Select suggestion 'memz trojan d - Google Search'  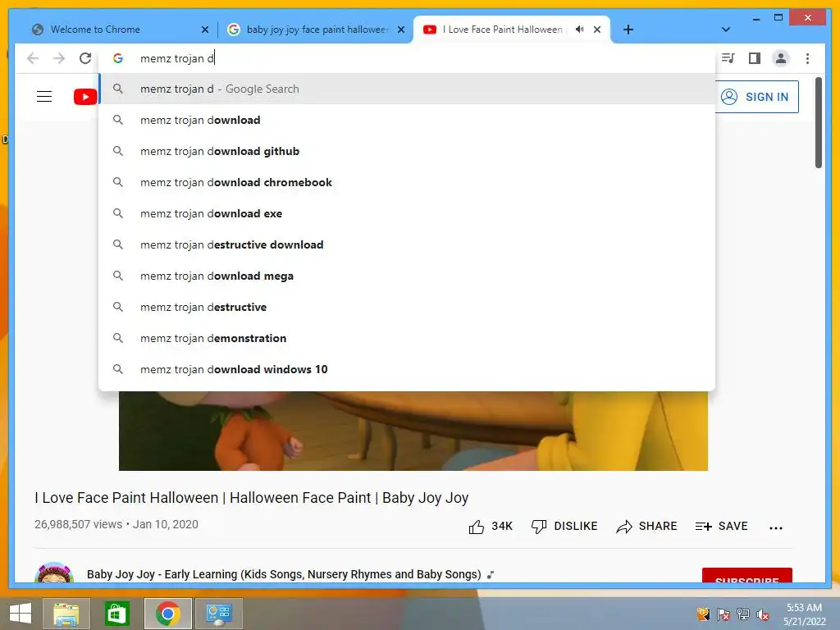407,89
